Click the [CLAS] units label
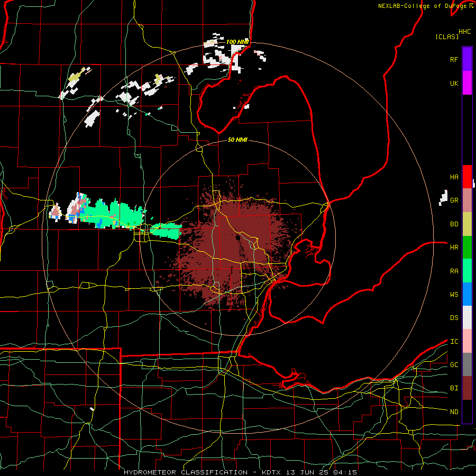This screenshot has height=476, width=476. click(447, 36)
